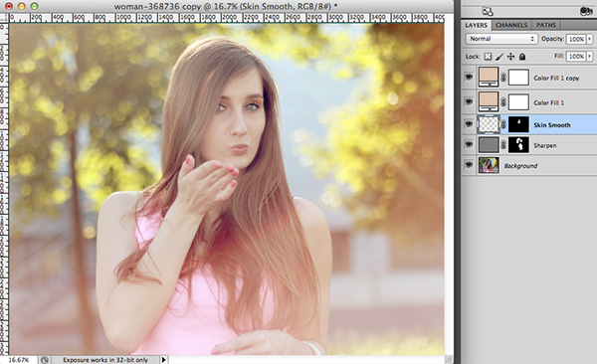This screenshot has width=597, height=364.
Task: Toggle visibility of Skin Smooth layer
Action: (469, 124)
